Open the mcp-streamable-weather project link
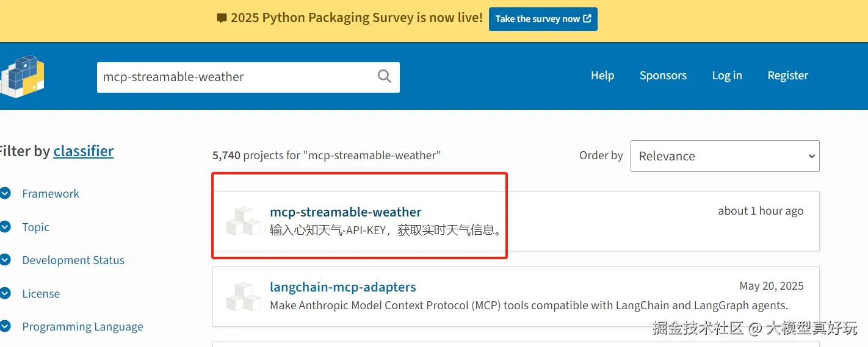Image resolution: width=868 pixels, height=347 pixels. [x=345, y=212]
